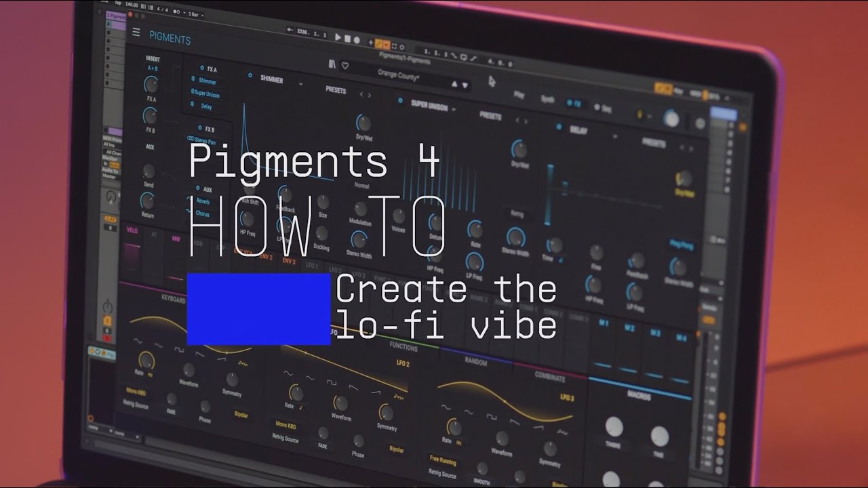868x488 pixels.
Task: Open the Delay effect type dropdown
Action: 615,136
